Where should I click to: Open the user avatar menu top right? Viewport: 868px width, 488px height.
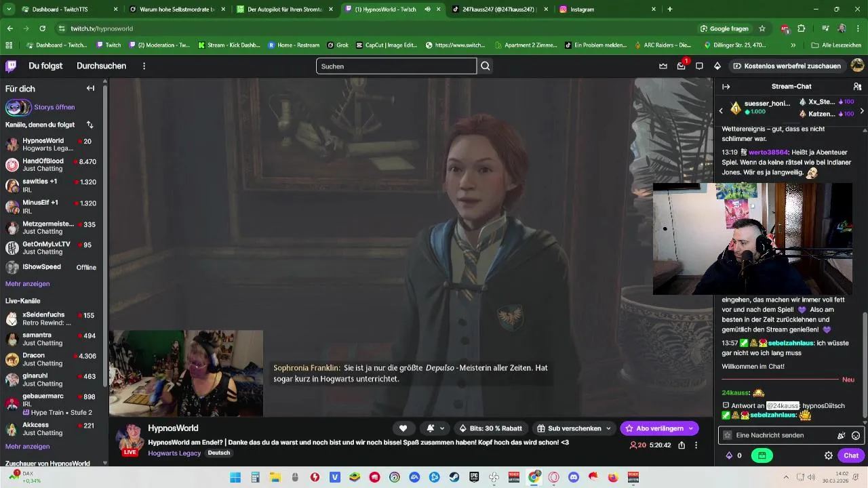tap(857, 66)
